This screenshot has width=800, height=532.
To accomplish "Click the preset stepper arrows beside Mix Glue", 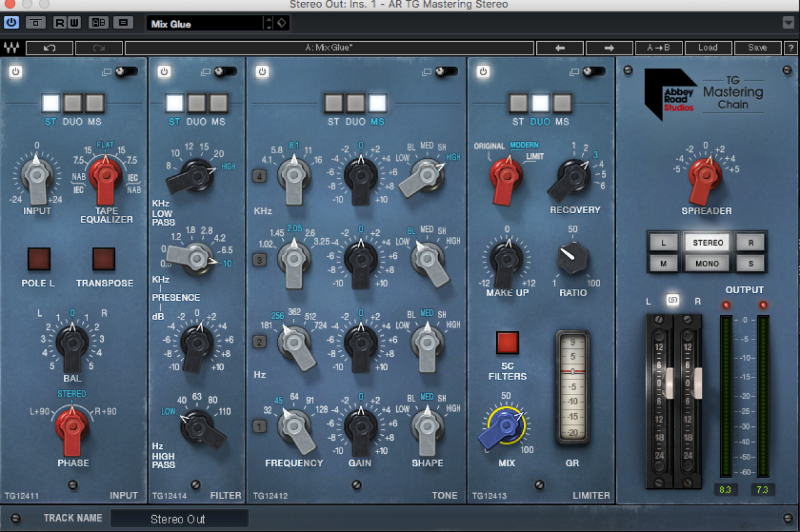I will (x=269, y=24).
